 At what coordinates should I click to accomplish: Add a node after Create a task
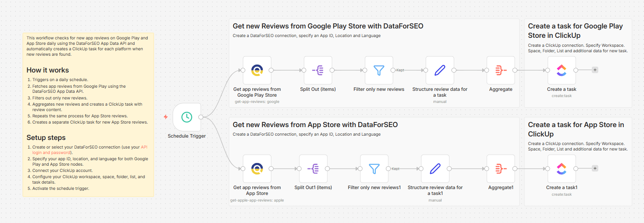(595, 70)
